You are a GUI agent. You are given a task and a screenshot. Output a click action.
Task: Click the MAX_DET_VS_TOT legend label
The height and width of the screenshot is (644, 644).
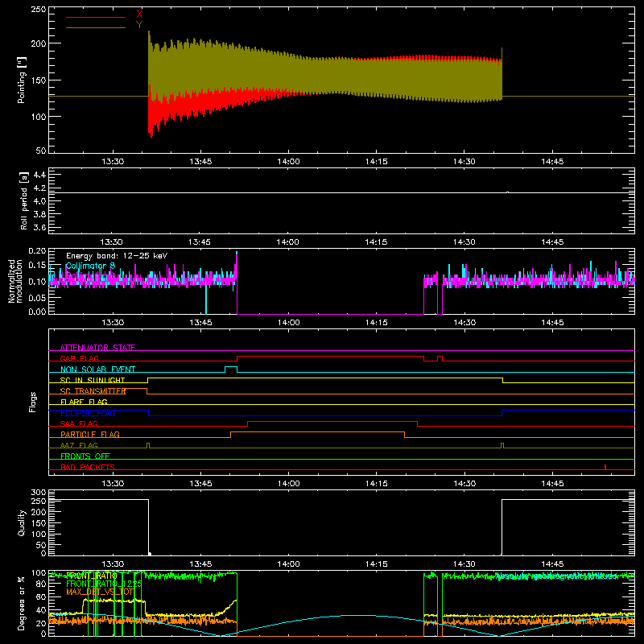click(x=100, y=592)
